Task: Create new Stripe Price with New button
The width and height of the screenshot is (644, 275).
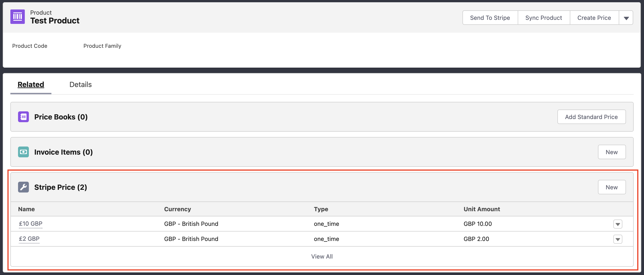Action: coord(612,187)
